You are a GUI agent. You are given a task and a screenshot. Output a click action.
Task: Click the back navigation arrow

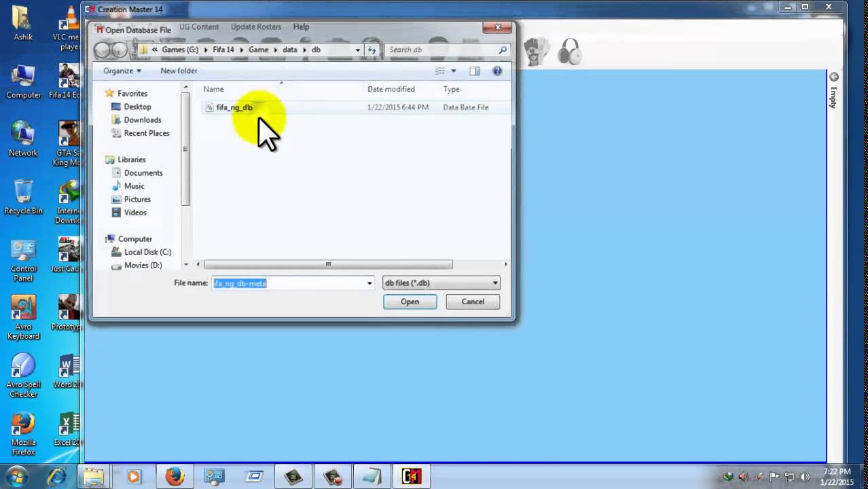102,50
